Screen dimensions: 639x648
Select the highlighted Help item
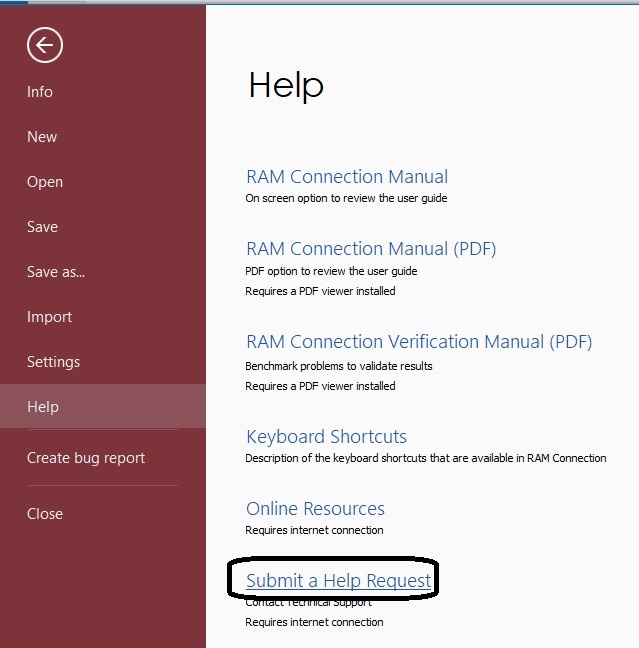coord(103,406)
